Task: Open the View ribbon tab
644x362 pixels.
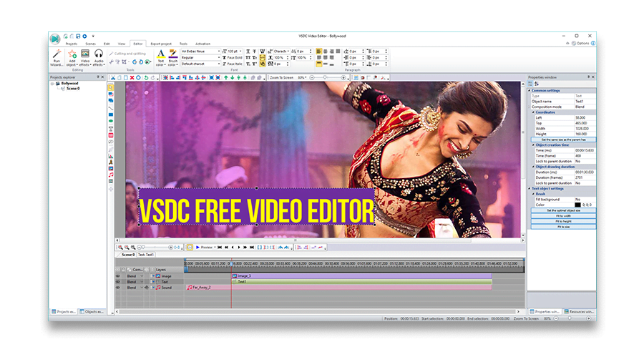Action: pyautogui.click(x=122, y=44)
